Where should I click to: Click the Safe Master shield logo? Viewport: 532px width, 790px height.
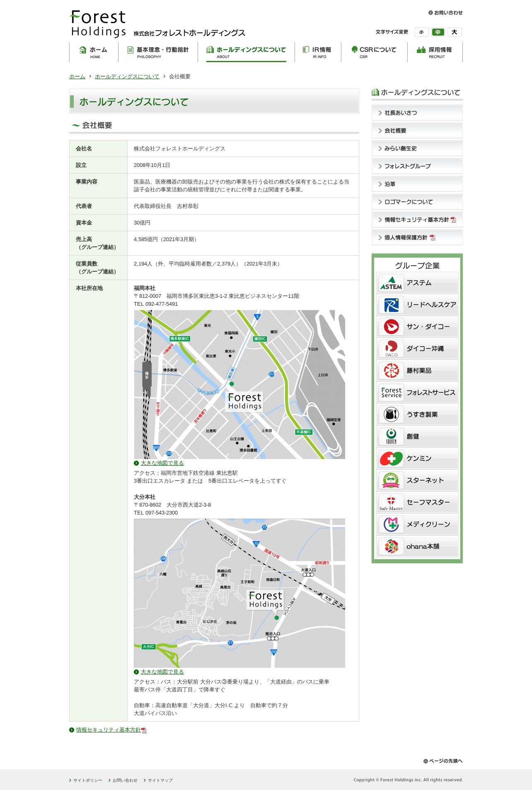[391, 503]
